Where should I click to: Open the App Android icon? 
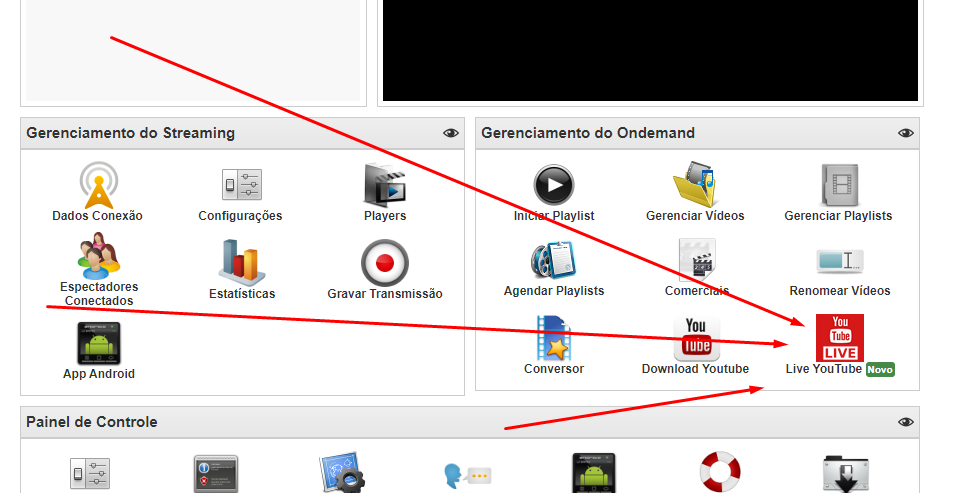pos(99,343)
